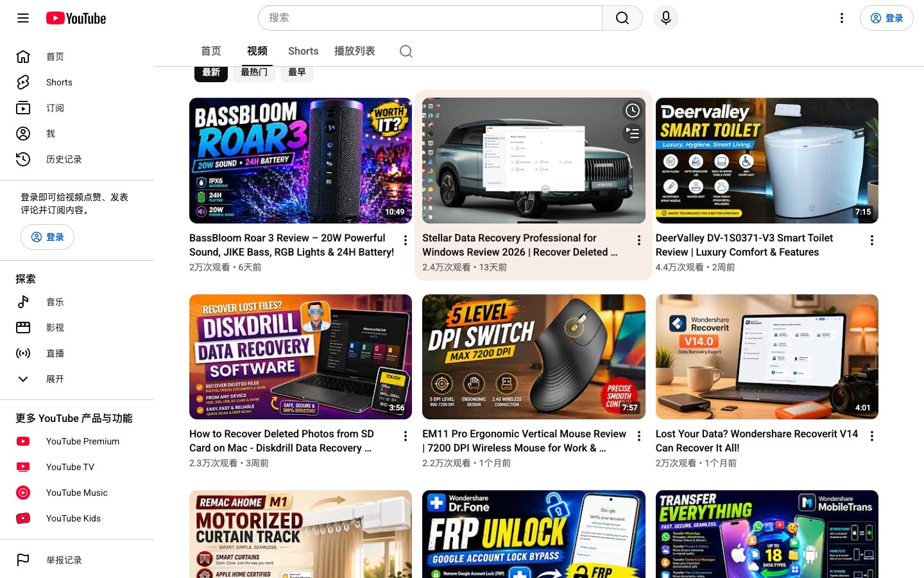Open Movies (影视) explore icon
This screenshot has height=578, width=924.
[23, 328]
